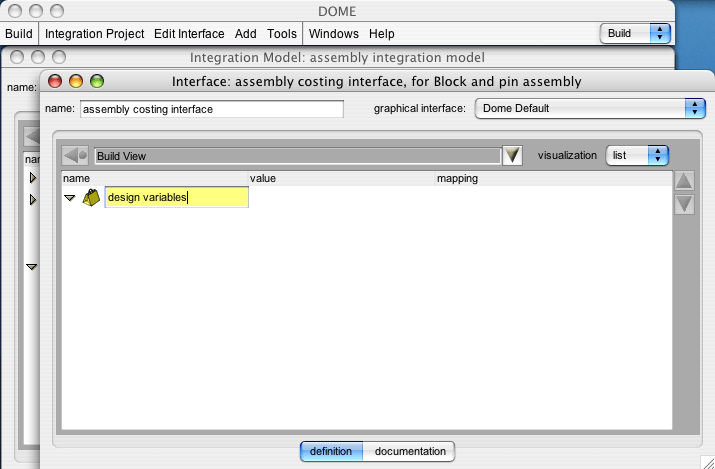The height and width of the screenshot is (469, 715).
Task: Open the Build menu
Action: pyautogui.click(x=19, y=34)
